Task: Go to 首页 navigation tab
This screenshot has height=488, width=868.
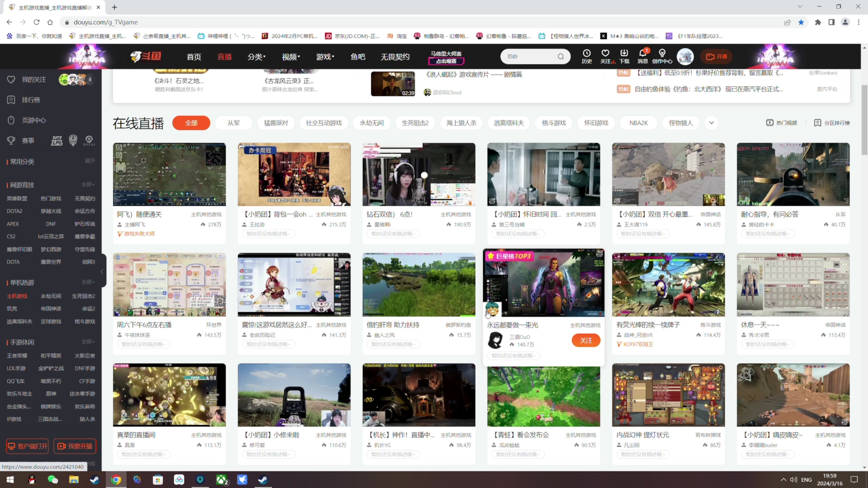Action: coord(194,57)
